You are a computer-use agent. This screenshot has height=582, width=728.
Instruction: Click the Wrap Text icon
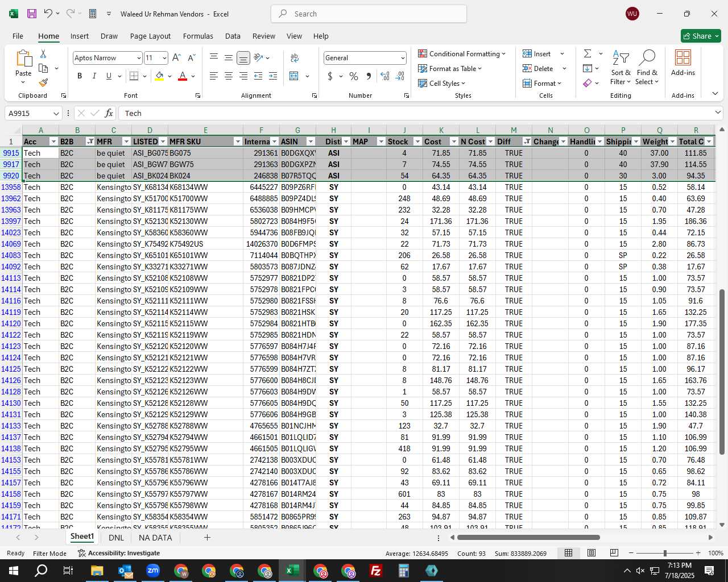(x=295, y=57)
